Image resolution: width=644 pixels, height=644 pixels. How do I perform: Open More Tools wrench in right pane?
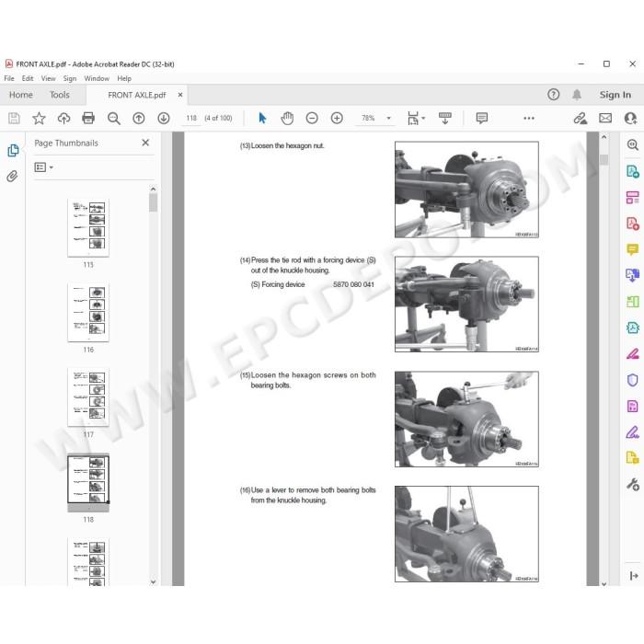[x=633, y=484]
